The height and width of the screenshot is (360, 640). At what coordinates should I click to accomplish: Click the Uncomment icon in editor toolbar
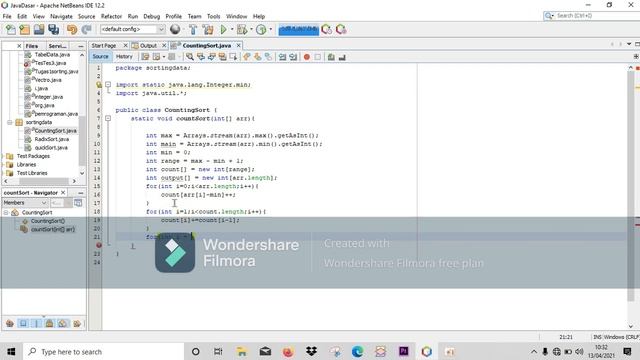(342, 57)
